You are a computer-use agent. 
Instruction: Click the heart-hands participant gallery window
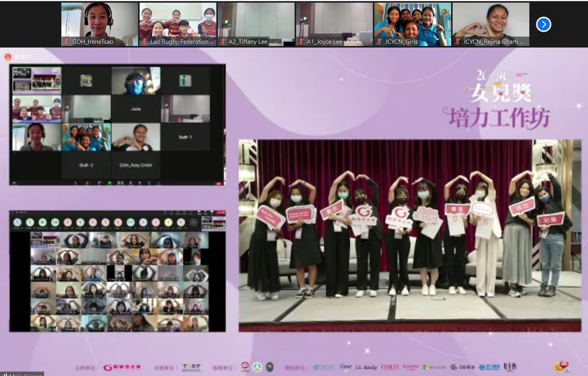(118, 271)
